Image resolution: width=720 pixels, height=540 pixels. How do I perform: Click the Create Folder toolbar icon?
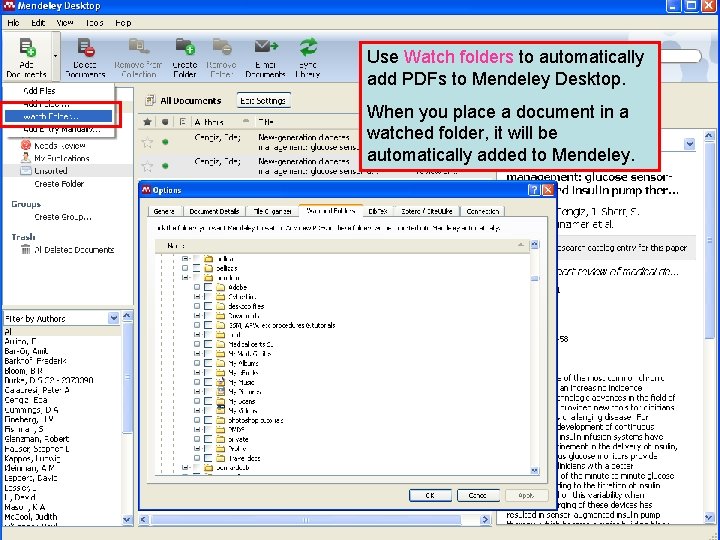point(185,47)
